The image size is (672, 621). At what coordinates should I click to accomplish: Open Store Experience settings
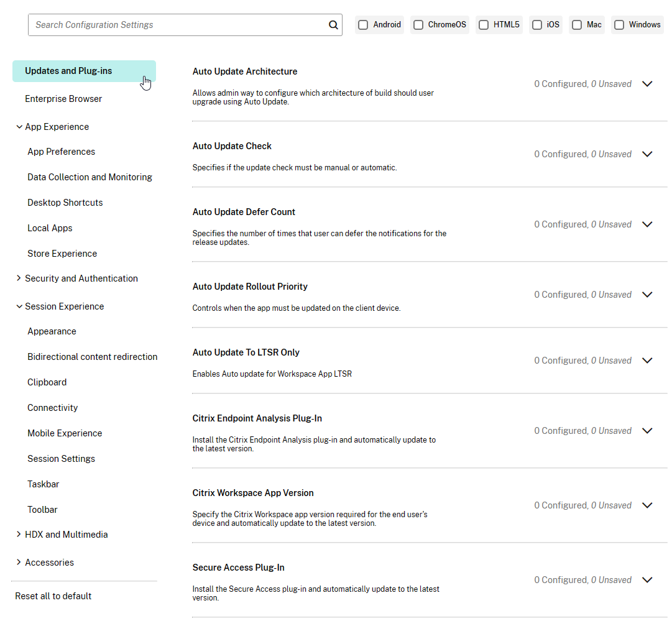[x=62, y=254]
